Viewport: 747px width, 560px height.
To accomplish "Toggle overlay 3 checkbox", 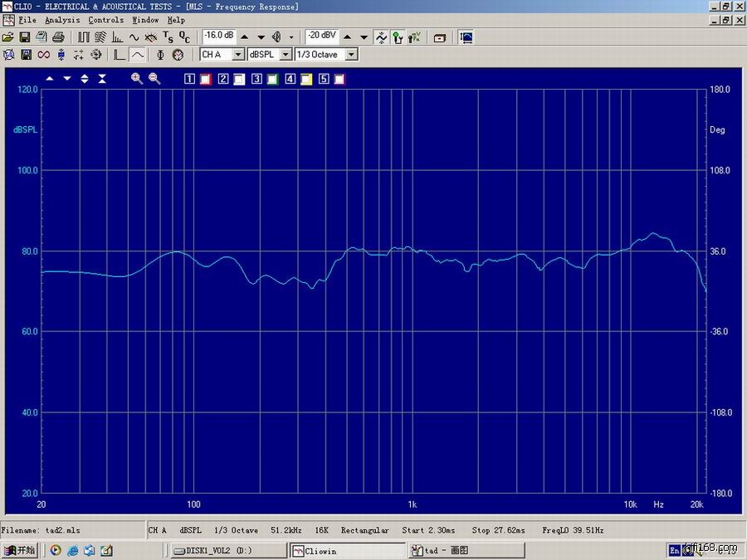I will pos(272,80).
